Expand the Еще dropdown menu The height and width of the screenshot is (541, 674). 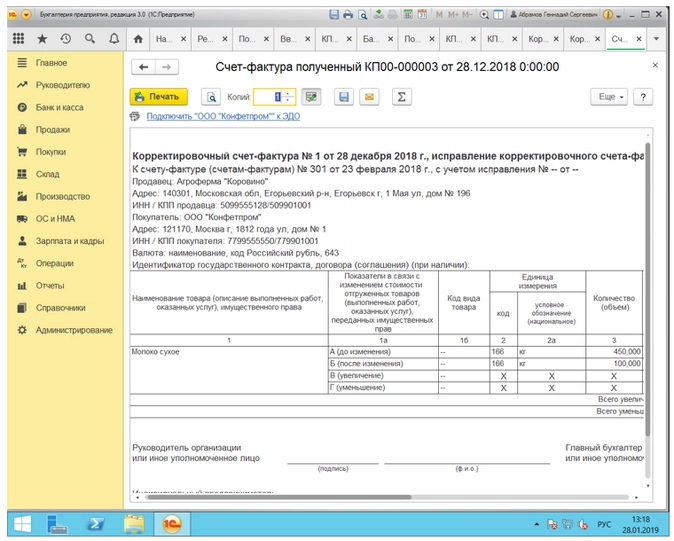coord(609,97)
